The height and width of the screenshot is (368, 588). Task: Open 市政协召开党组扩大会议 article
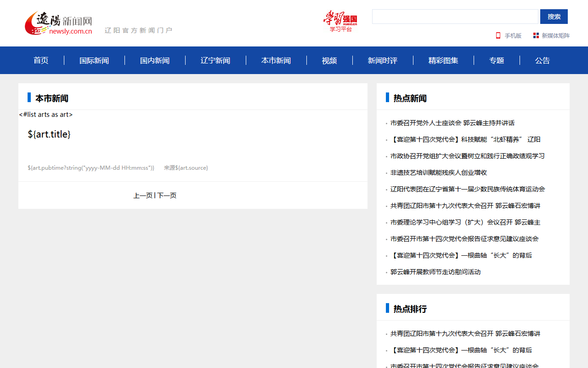pyautogui.click(x=468, y=156)
